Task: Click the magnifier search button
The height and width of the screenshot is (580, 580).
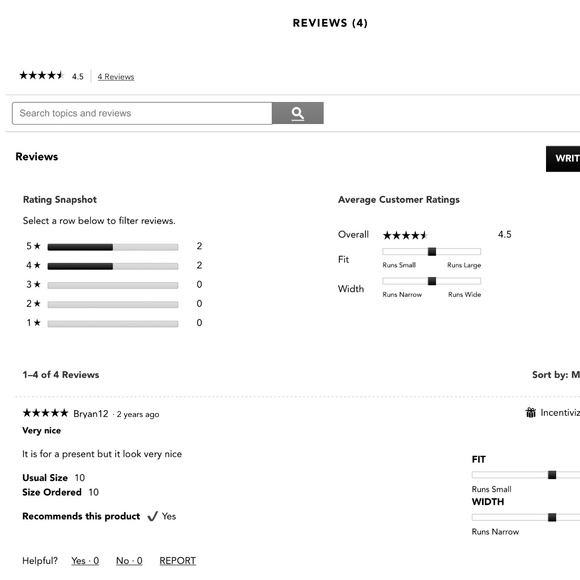Action: [x=297, y=113]
